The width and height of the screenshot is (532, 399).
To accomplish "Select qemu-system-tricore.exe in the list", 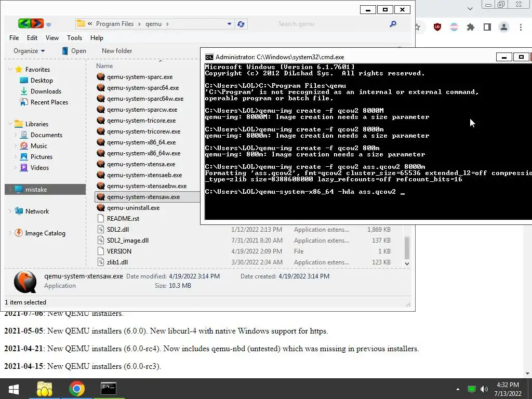I will (141, 121).
